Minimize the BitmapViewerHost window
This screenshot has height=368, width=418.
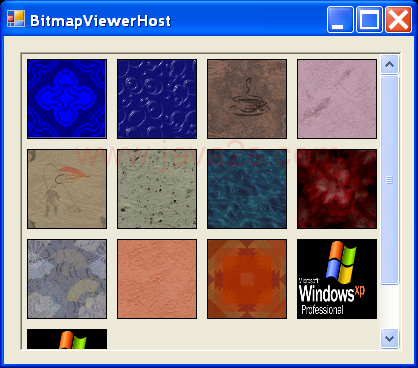(x=340, y=20)
